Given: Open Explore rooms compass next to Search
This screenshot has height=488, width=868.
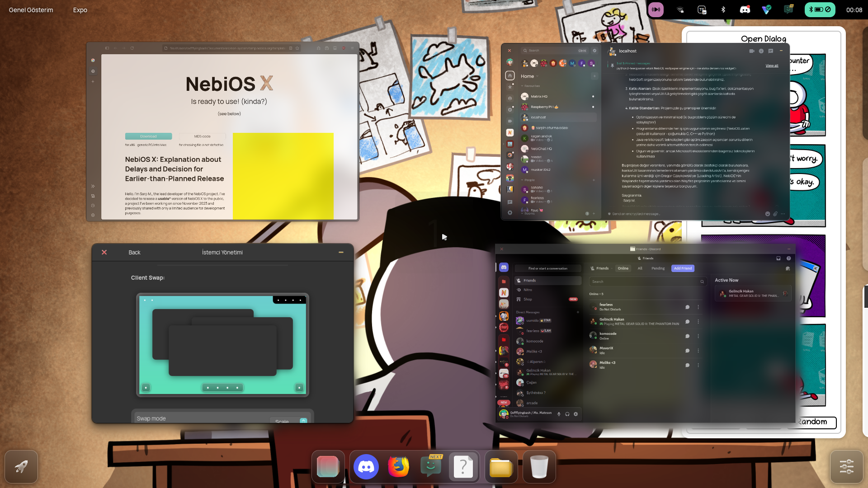Looking at the screenshot, I should tap(594, 51).
